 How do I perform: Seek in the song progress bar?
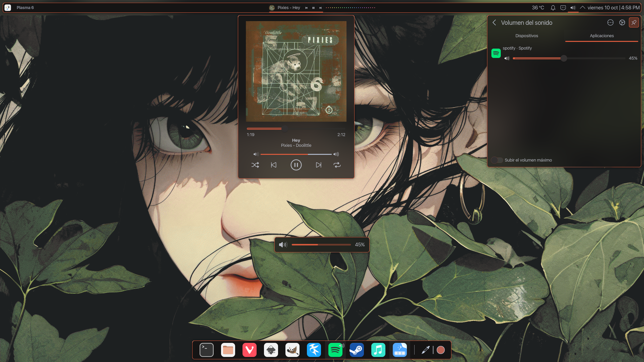[296, 129]
